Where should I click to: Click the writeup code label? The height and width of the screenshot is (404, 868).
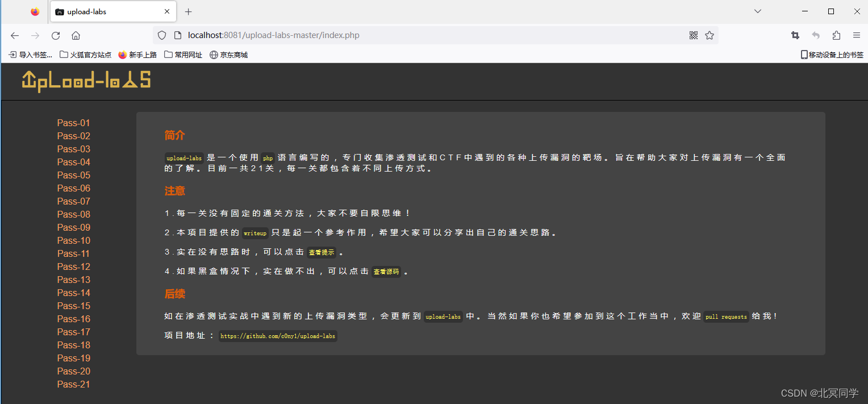click(x=255, y=233)
